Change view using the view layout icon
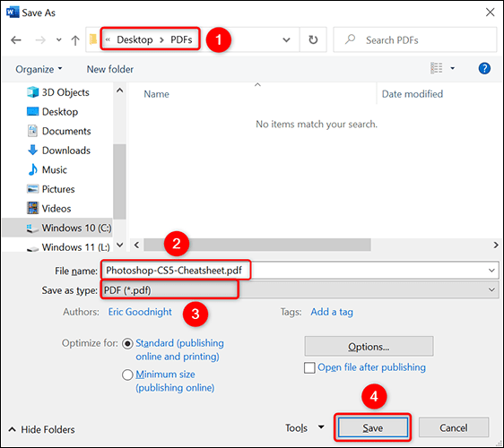The image size is (504, 448). (x=436, y=68)
